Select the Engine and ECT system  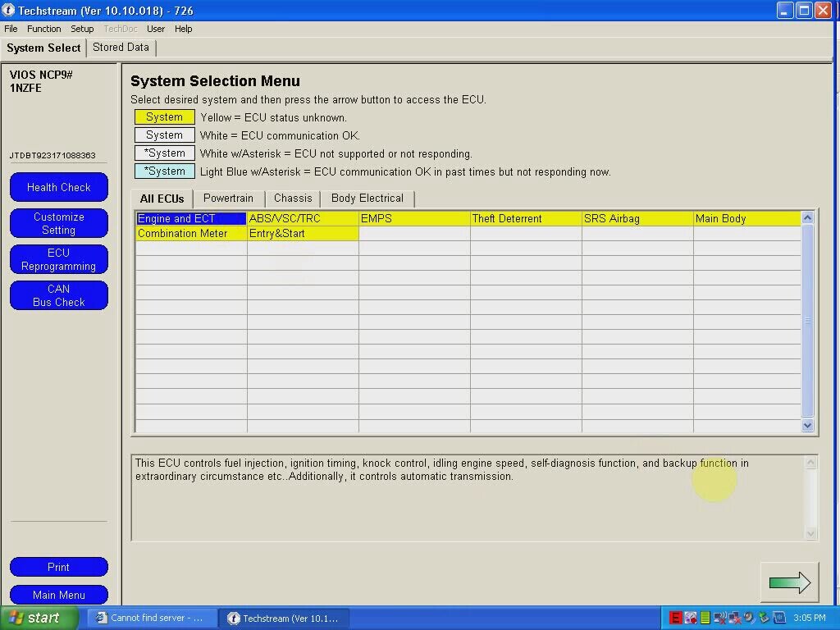(x=191, y=218)
